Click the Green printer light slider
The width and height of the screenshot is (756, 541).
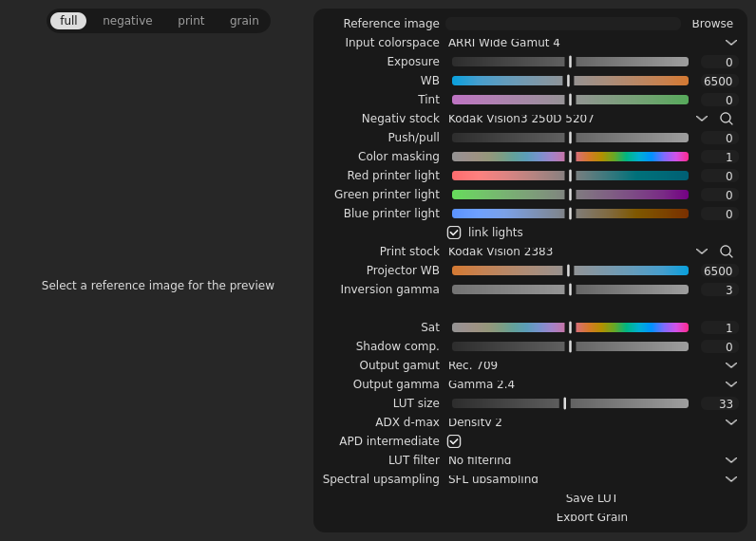(570, 195)
